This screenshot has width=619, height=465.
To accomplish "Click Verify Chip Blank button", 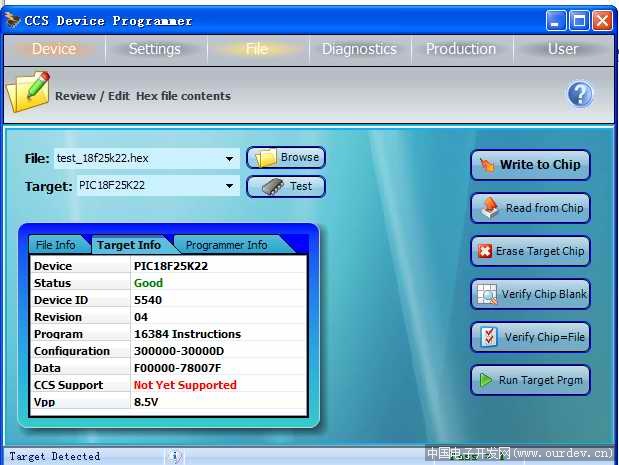I will (x=531, y=294).
